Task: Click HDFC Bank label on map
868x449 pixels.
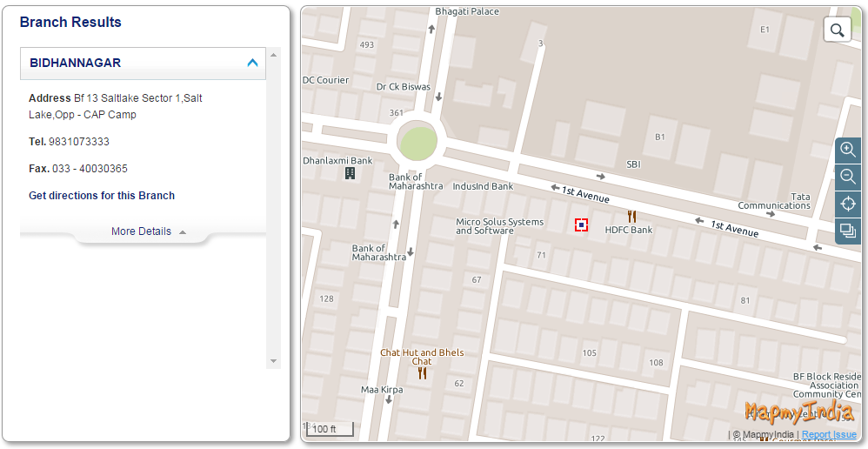Action: click(629, 230)
